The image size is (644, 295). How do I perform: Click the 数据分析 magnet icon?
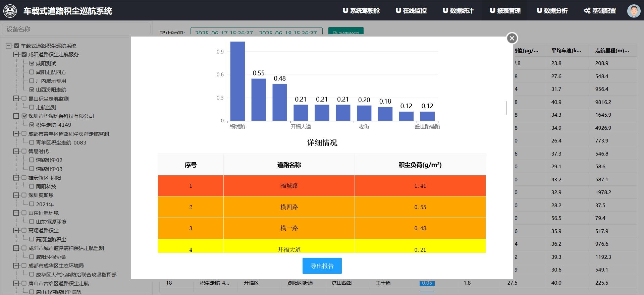pos(539,11)
